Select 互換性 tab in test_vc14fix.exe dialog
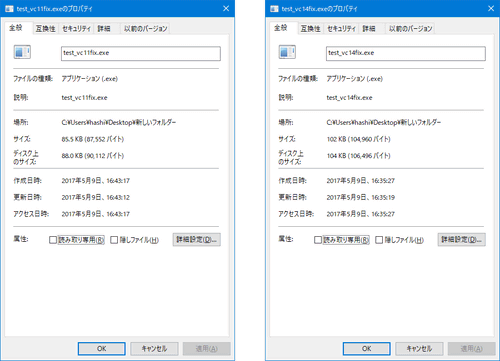The height and width of the screenshot is (361, 500). [311, 29]
